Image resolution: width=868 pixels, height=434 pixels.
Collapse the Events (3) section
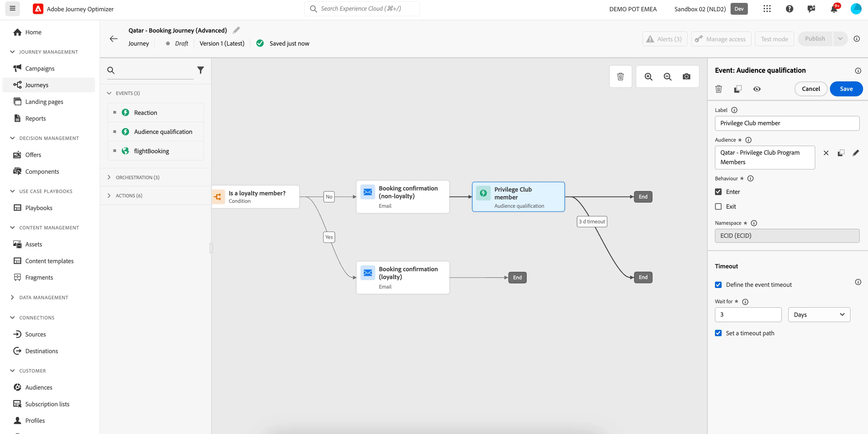[x=109, y=93]
